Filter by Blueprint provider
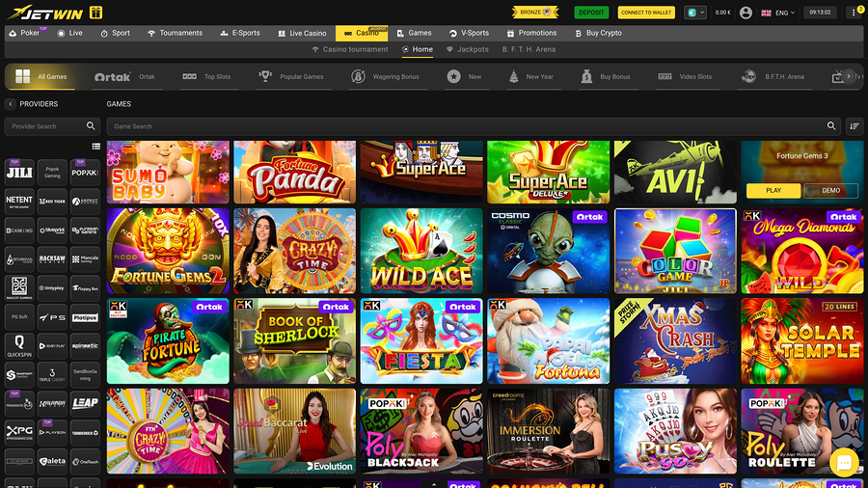Viewport: 868px width, 488px height. (x=52, y=230)
